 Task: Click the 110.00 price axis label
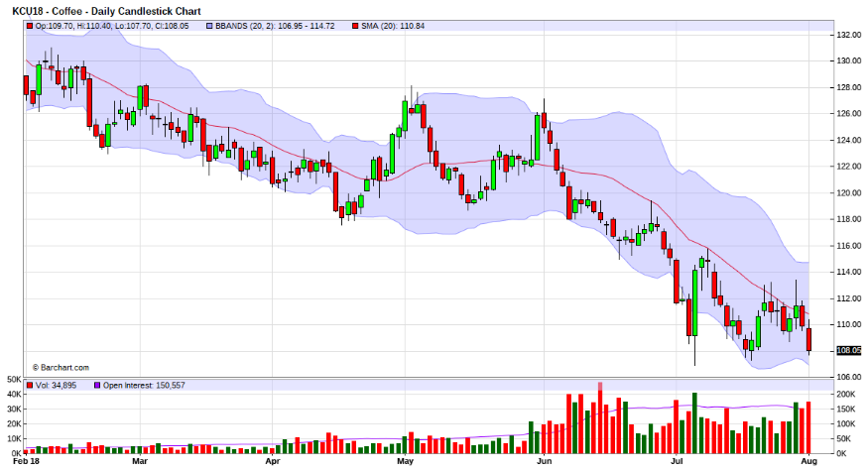click(849, 324)
